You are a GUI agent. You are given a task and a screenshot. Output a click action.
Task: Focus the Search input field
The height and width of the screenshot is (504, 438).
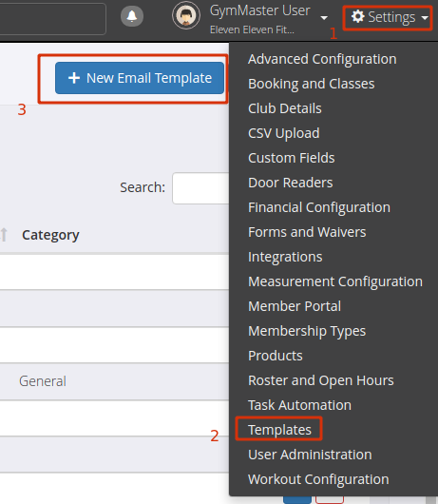click(x=200, y=188)
